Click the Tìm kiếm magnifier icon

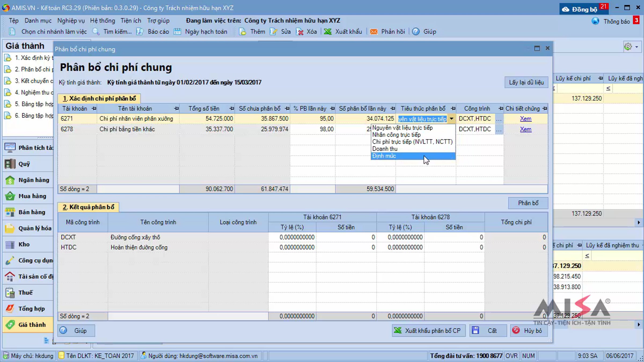96,32
